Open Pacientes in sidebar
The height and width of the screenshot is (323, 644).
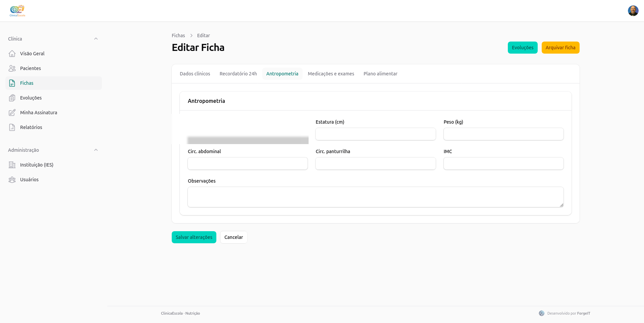[54, 68]
